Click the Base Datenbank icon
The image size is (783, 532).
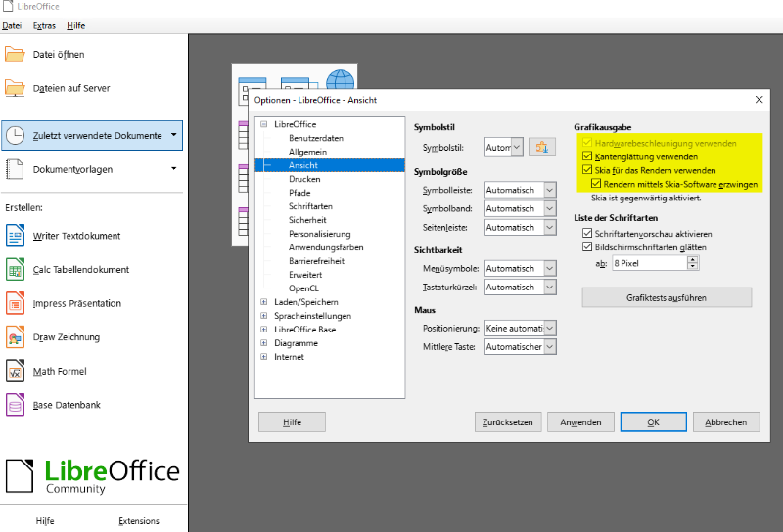15,405
